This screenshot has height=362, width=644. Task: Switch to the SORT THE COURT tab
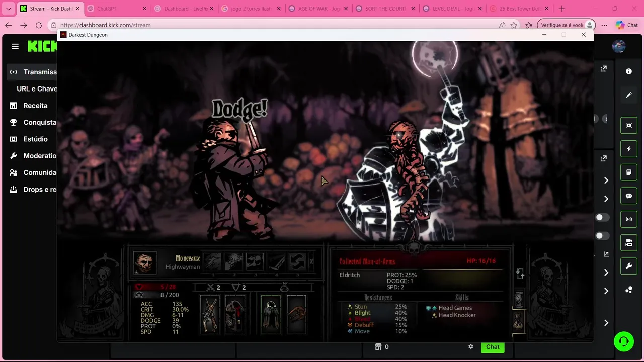[386, 9]
